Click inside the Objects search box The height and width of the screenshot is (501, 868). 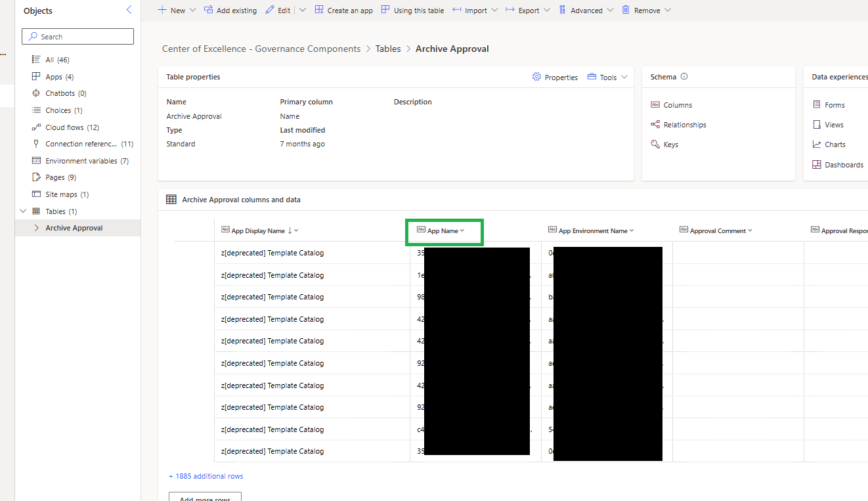tap(77, 36)
